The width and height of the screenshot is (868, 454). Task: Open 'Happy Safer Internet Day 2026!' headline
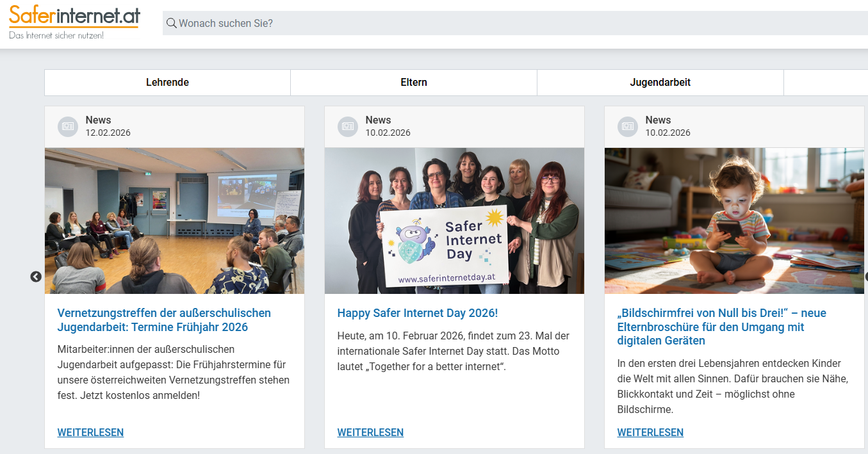(417, 313)
